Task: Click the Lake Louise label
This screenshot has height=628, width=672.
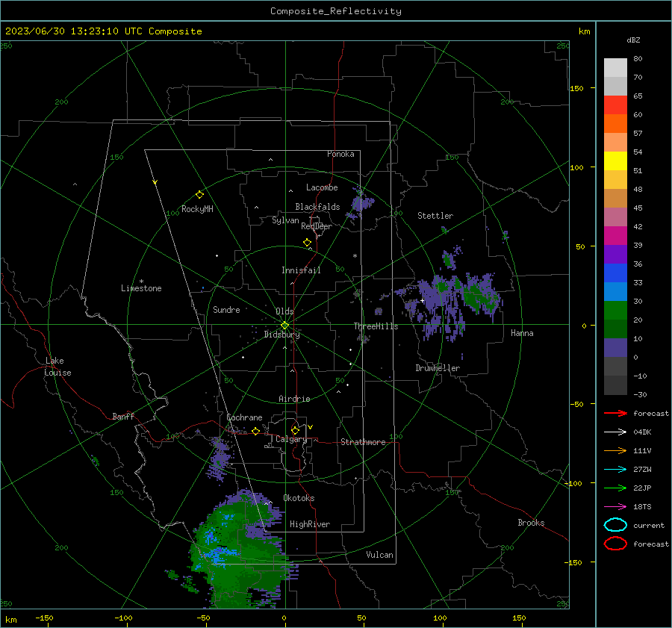Action: coord(57,367)
